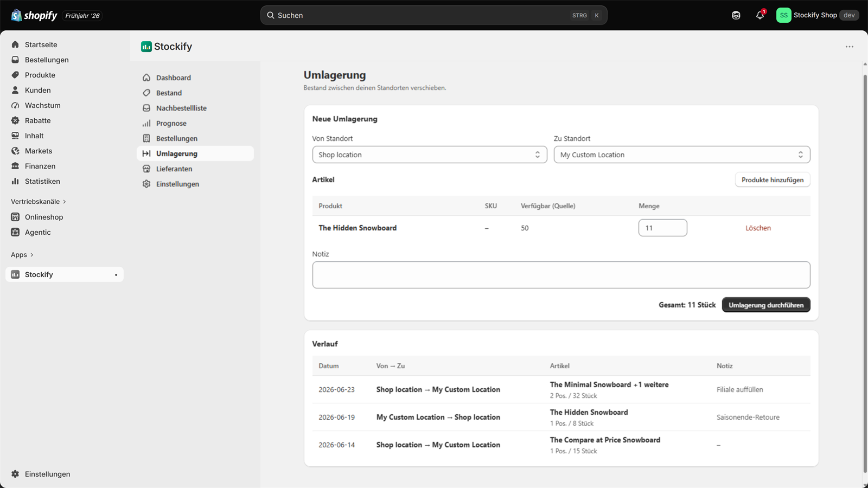Click Umlagerung durchführen button
Image resolution: width=868 pixels, height=488 pixels.
tap(766, 305)
